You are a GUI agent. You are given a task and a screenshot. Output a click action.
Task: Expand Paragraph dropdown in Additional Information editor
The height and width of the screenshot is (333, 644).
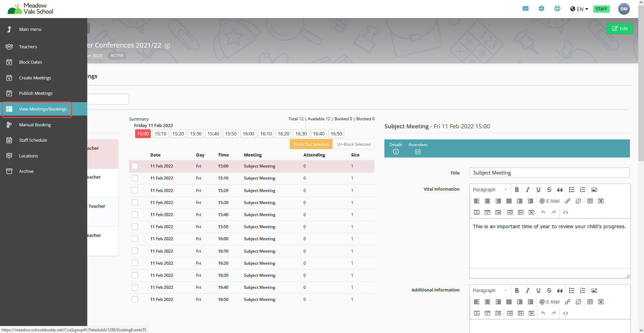click(490, 290)
